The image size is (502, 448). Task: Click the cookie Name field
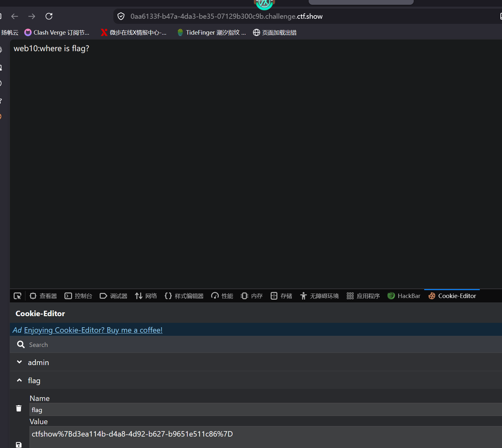[266, 410]
